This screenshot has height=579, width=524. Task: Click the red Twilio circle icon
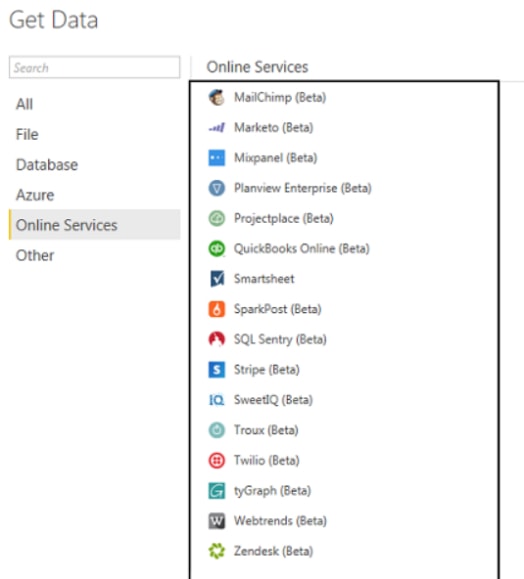[x=217, y=460]
